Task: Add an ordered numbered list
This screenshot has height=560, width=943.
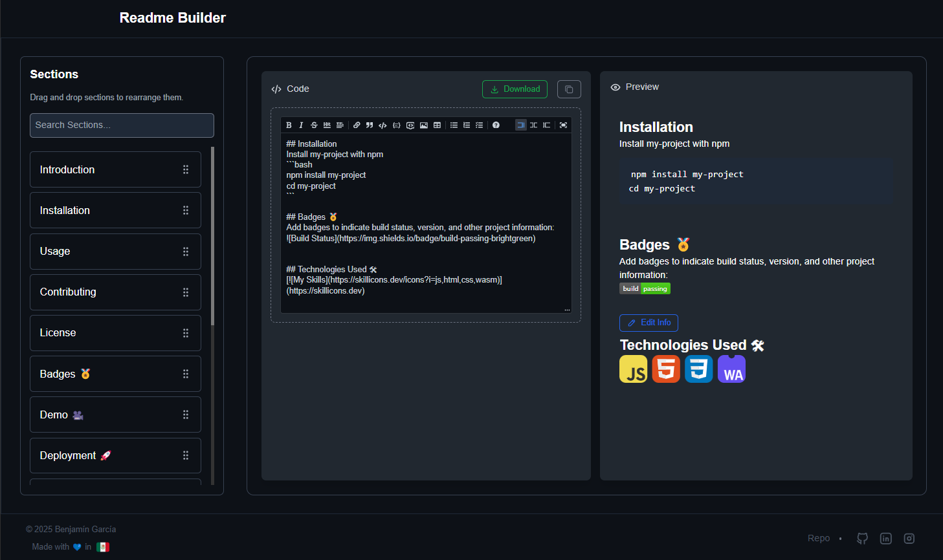Action: 467,125
